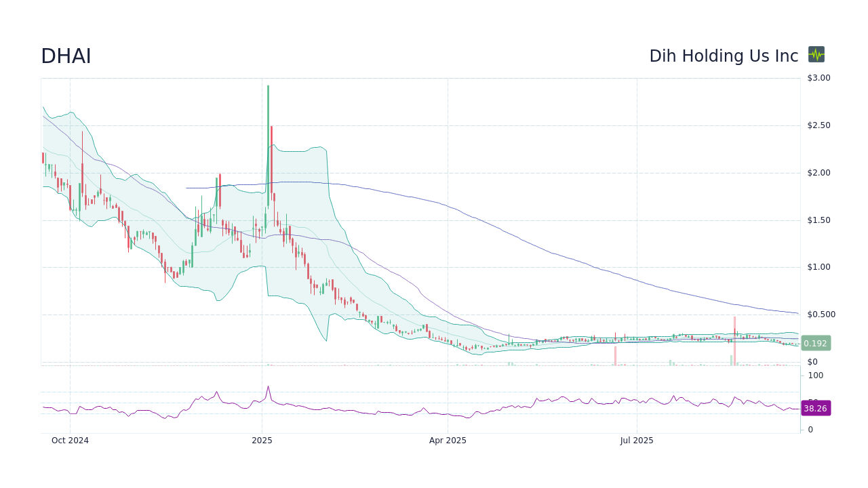
Task: Click the Jul 2025 date axis label
Action: [x=637, y=441]
